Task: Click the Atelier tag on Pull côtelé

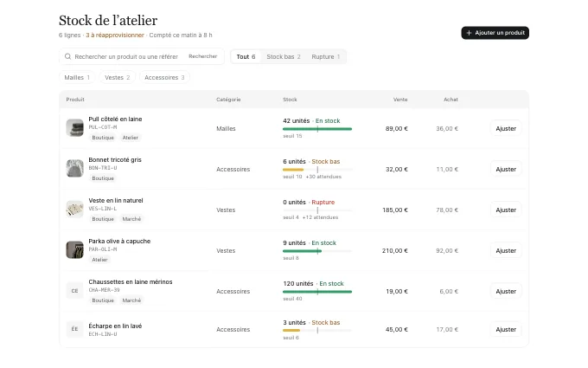Action: (130, 138)
